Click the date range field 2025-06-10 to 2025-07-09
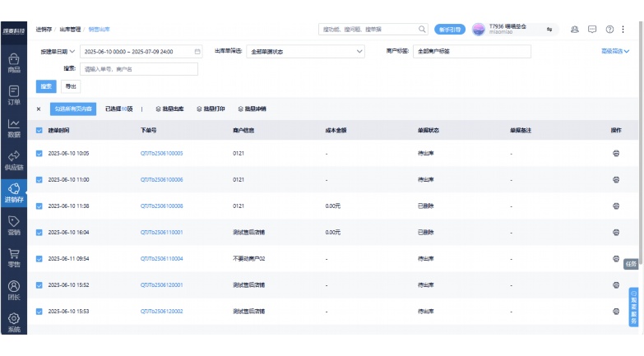The height and width of the screenshot is (356, 644). [141, 51]
